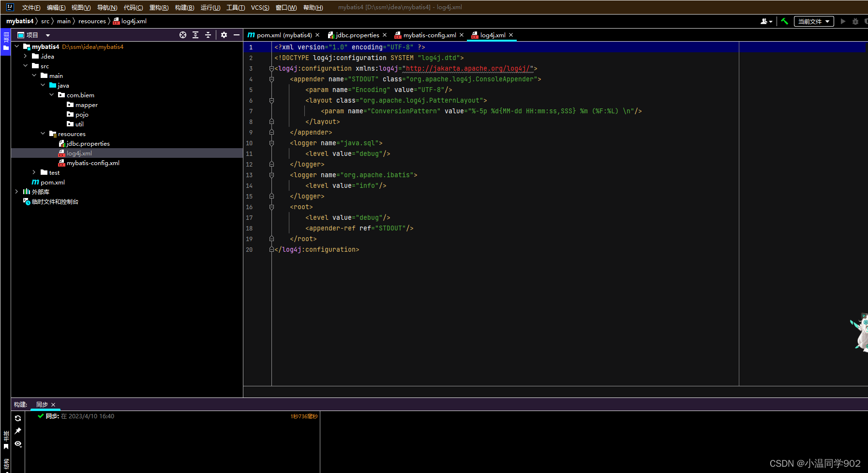The width and height of the screenshot is (868, 473).
Task: Click the re-run sync icon in build panel
Action: point(18,418)
